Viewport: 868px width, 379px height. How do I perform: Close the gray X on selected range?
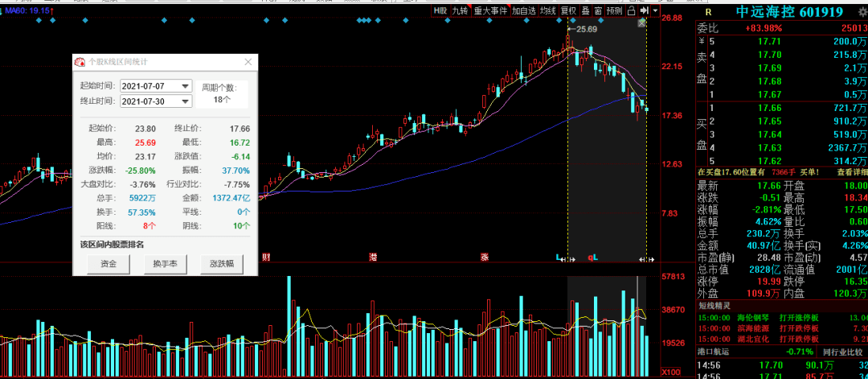[641, 23]
